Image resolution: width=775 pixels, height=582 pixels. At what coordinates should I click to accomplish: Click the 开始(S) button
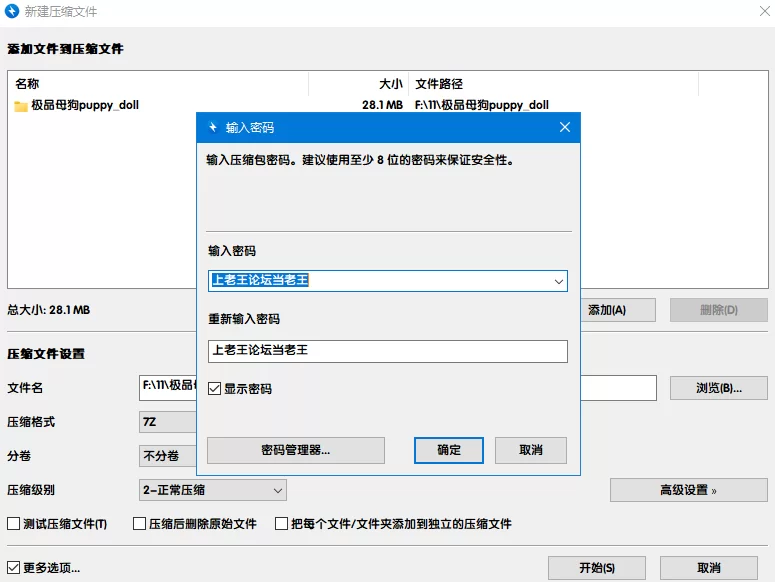(597, 568)
